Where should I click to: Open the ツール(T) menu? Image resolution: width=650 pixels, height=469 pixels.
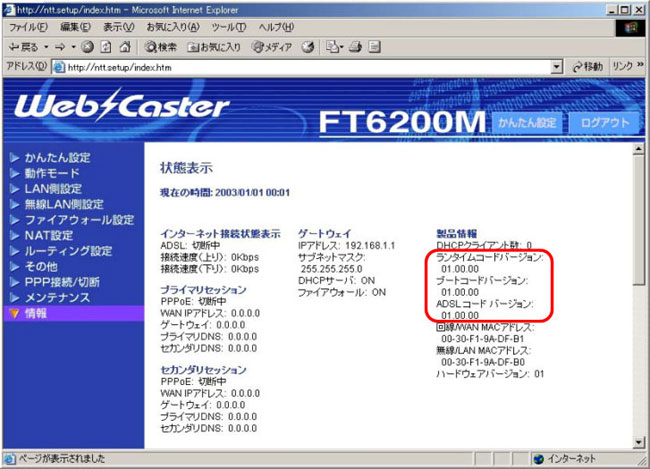[228, 26]
